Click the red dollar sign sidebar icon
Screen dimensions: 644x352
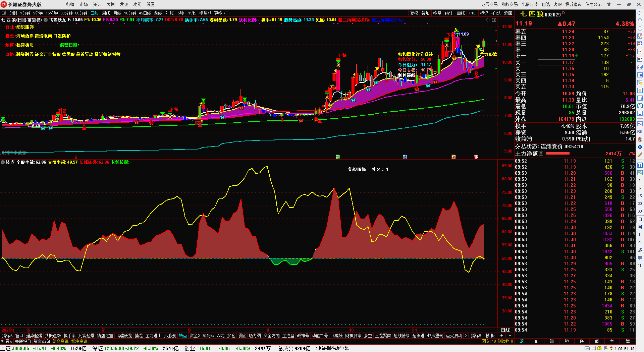[640, 139]
